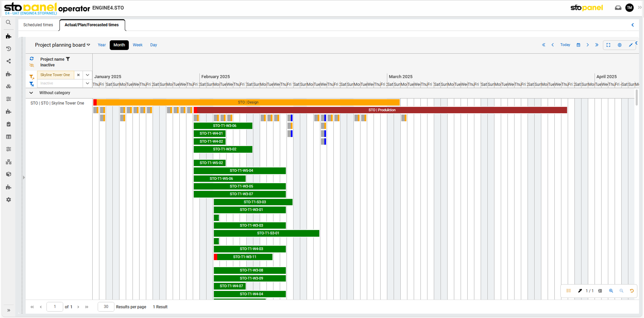This screenshot has height=318, width=644.
Task: Click the side panel splitter arrow
Action: pyautogui.click(x=24, y=178)
